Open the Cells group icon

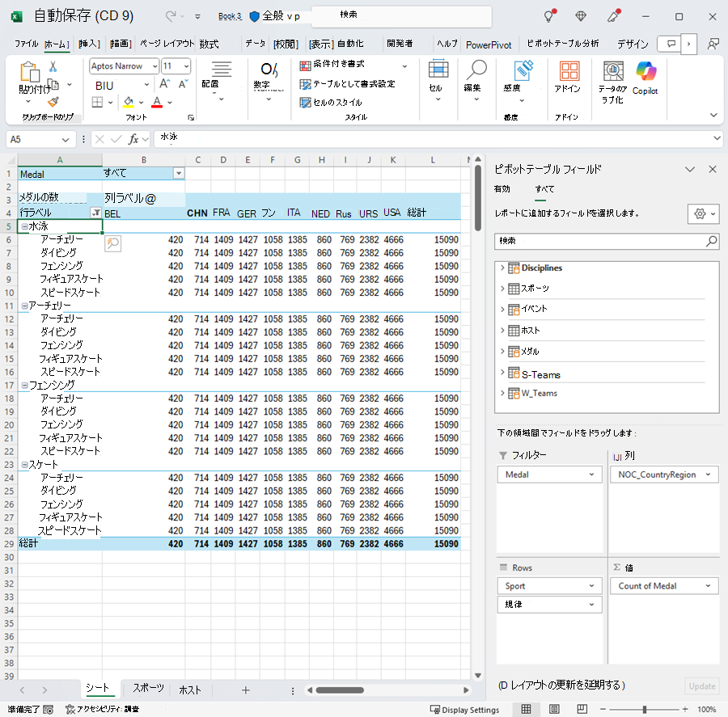click(x=438, y=70)
